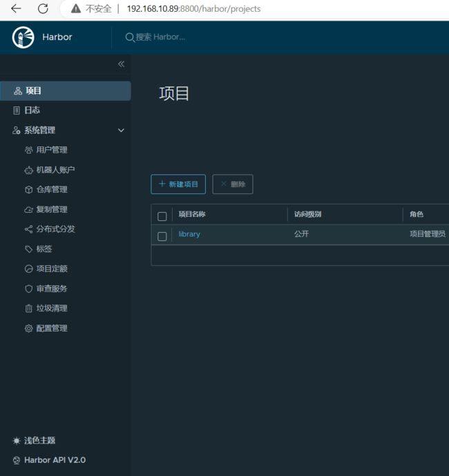Click the 配置管理 gear icon
Viewport: 449px width, 476px height.
[x=28, y=328]
